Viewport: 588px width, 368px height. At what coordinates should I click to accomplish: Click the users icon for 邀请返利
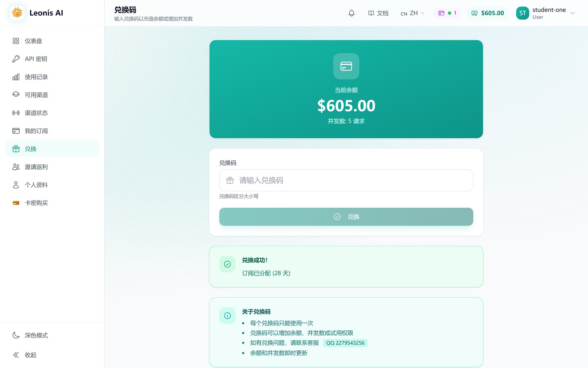16,167
